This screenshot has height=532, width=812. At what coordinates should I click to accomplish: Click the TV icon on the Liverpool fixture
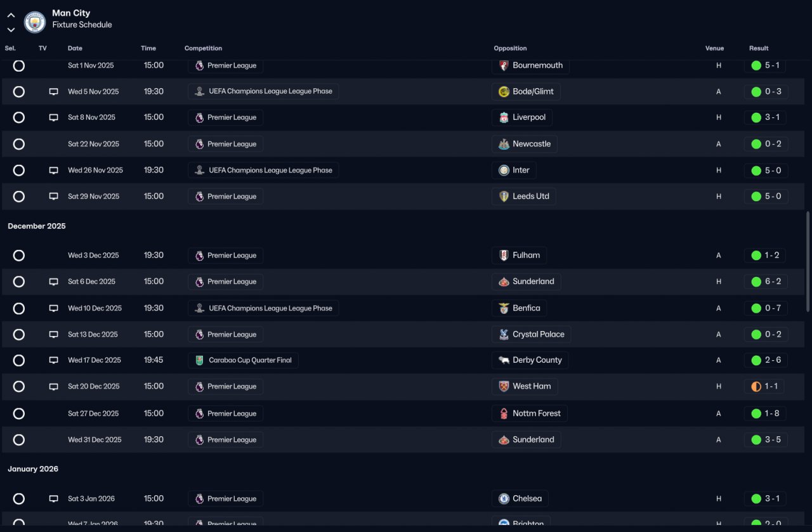[54, 118]
